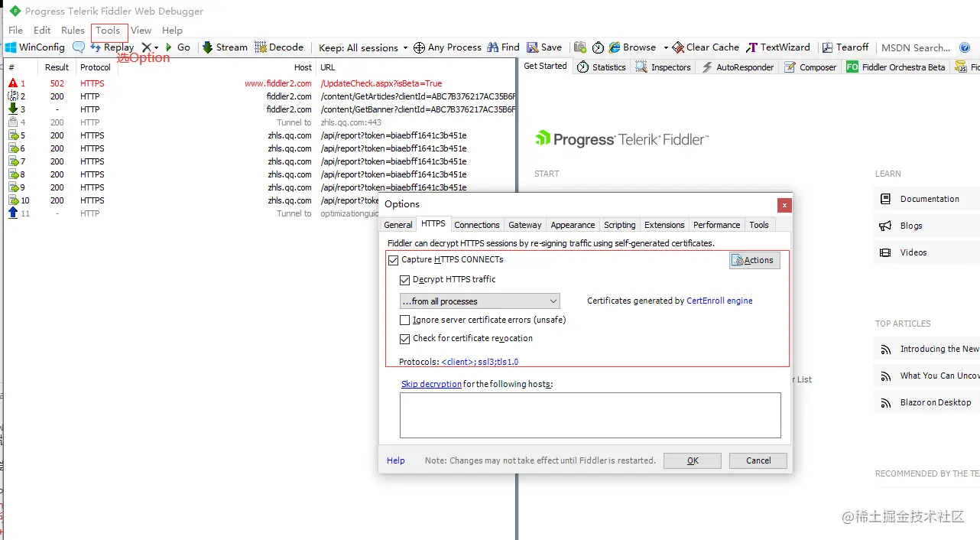Open the File menu
The width and height of the screenshot is (980, 540).
click(x=15, y=31)
